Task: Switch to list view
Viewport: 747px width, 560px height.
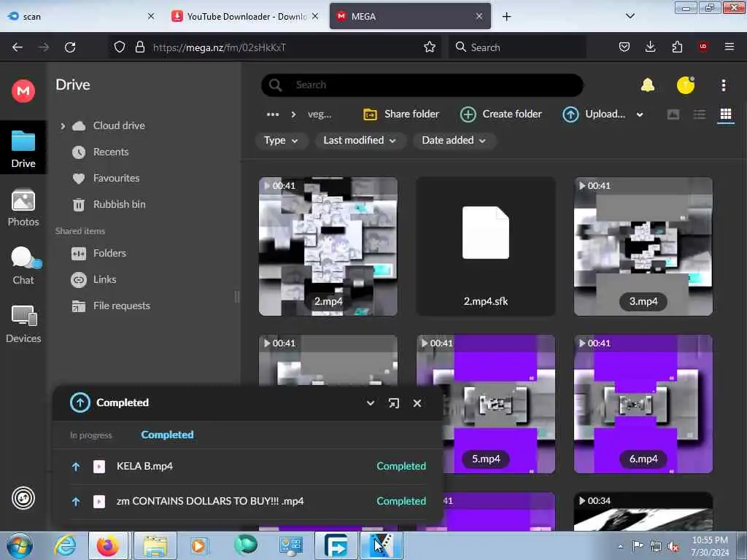Action: [700, 114]
